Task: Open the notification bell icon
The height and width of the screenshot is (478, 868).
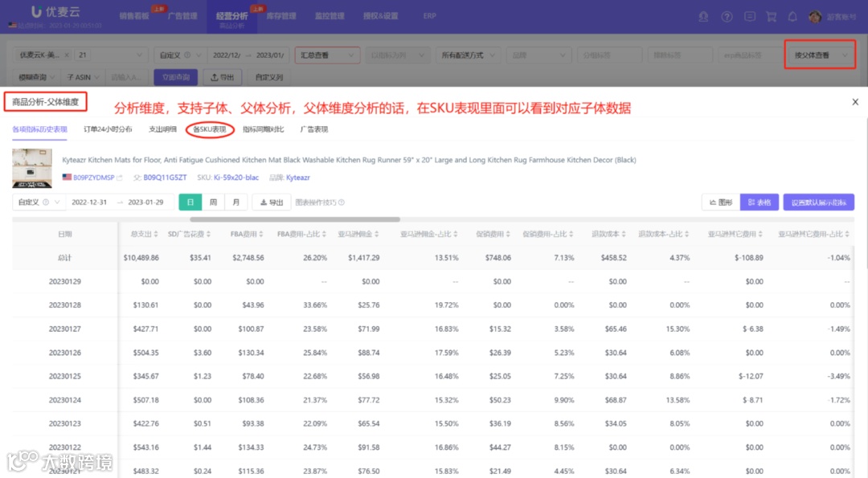Action: tap(792, 17)
